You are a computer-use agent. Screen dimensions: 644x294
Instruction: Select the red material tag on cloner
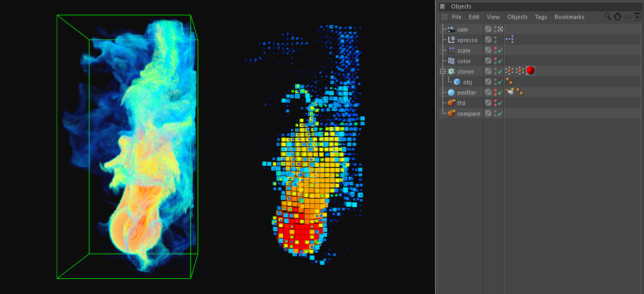[530, 71]
